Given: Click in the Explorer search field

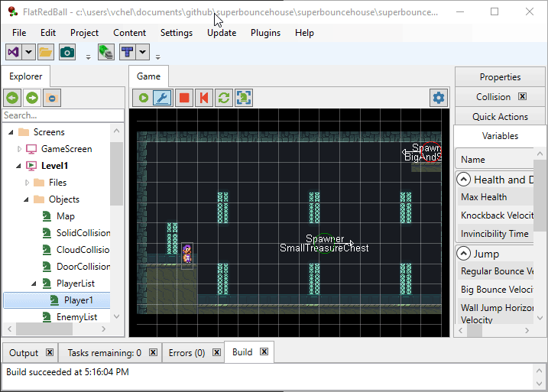Looking at the screenshot, I should coord(63,115).
